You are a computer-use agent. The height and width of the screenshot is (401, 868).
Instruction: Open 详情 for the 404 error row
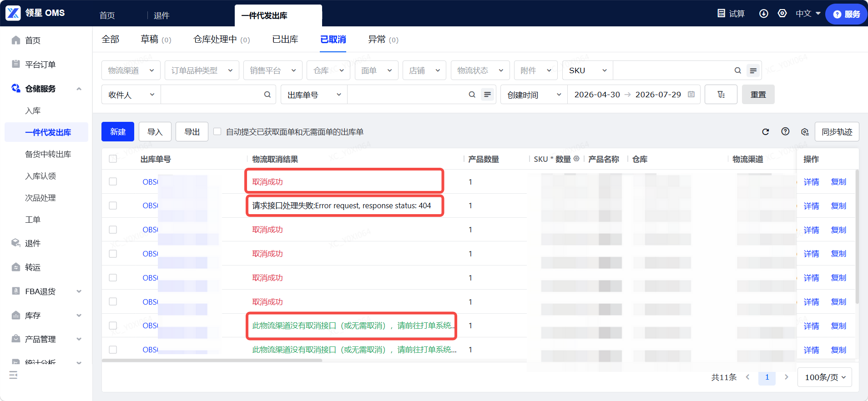pos(811,206)
